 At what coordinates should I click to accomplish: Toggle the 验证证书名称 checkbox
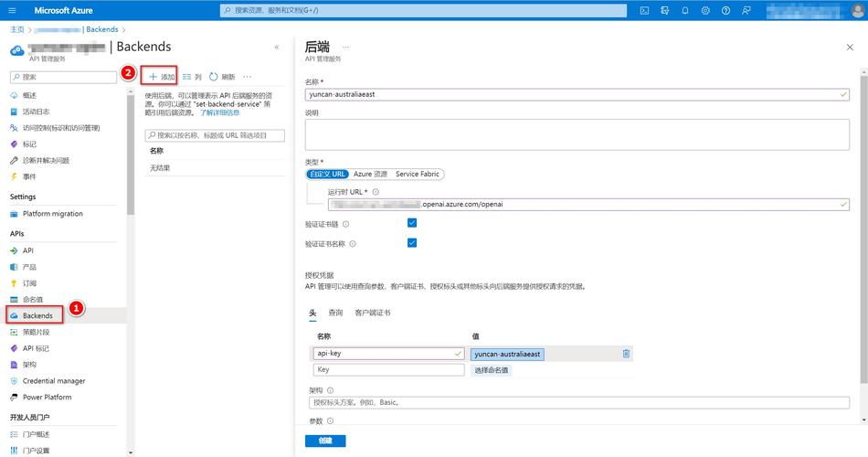pyautogui.click(x=412, y=242)
